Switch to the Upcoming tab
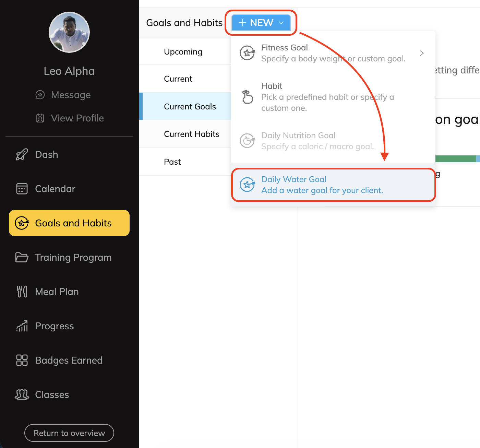This screenshot has width=480, height=448. [x=183, y=52]
